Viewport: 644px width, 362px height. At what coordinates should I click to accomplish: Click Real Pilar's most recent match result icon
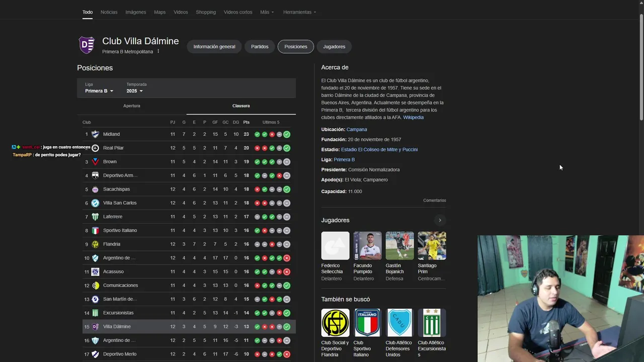[287, 148]
